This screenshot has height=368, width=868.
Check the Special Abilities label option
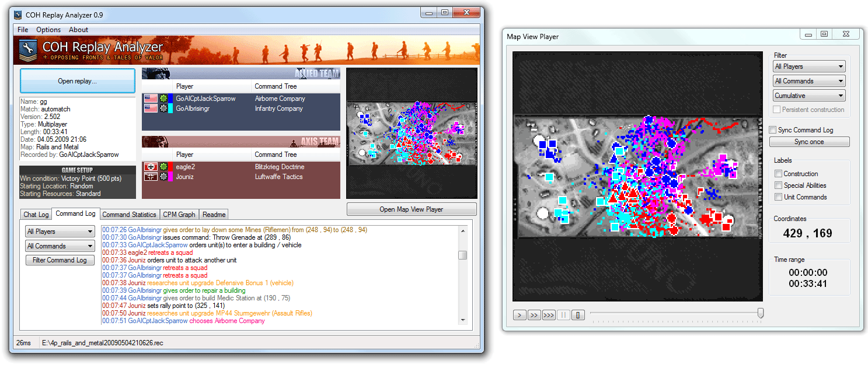pos(778,186)
